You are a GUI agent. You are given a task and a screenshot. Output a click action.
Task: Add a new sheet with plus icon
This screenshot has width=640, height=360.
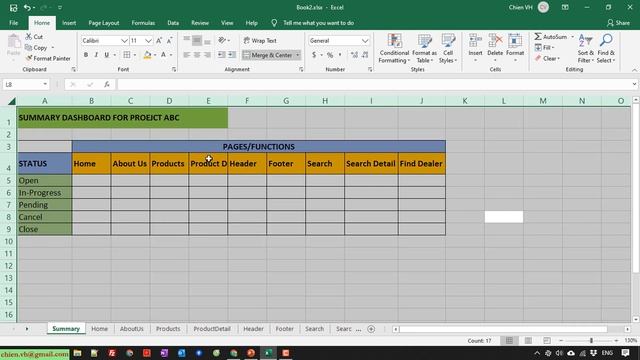[371, 329]
